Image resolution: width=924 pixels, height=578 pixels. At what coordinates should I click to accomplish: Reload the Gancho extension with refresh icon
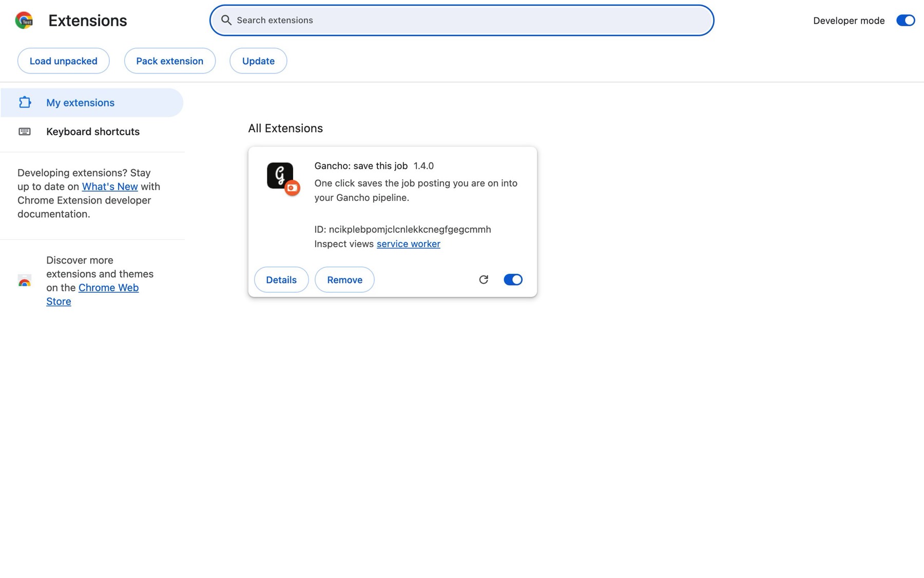(484, 279)
